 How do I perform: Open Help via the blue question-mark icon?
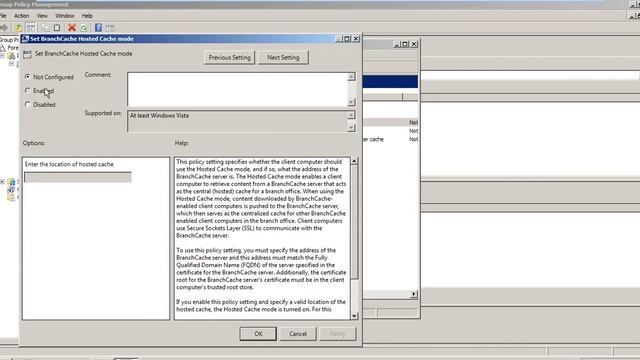click(98, 28)
